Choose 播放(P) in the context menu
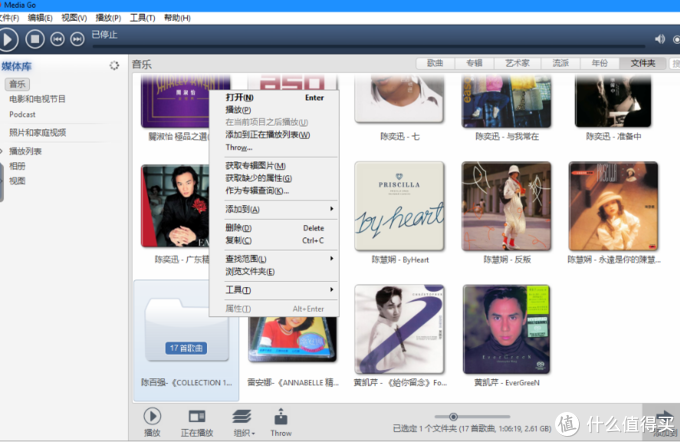 pyautogui.click(x=274, y=110)
